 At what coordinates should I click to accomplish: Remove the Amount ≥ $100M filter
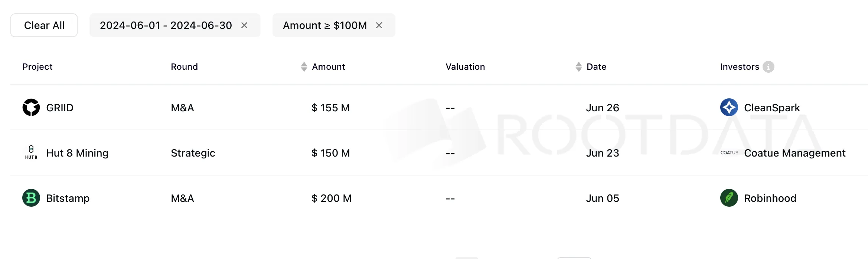[x=379, y=25]
